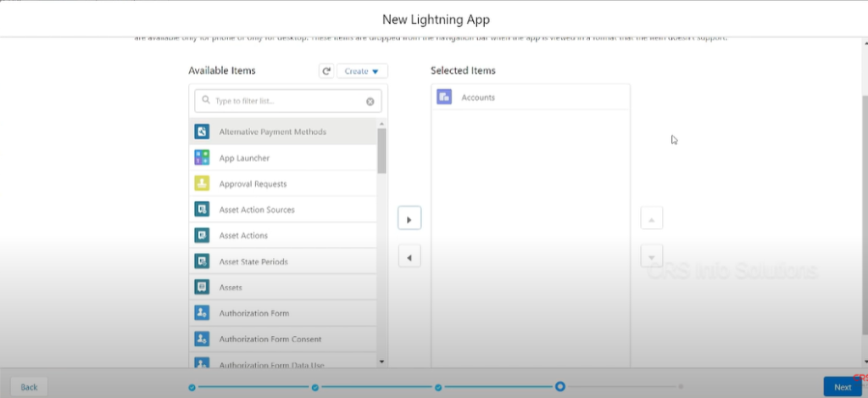Open the Create dropdown menu

(362, 71)
